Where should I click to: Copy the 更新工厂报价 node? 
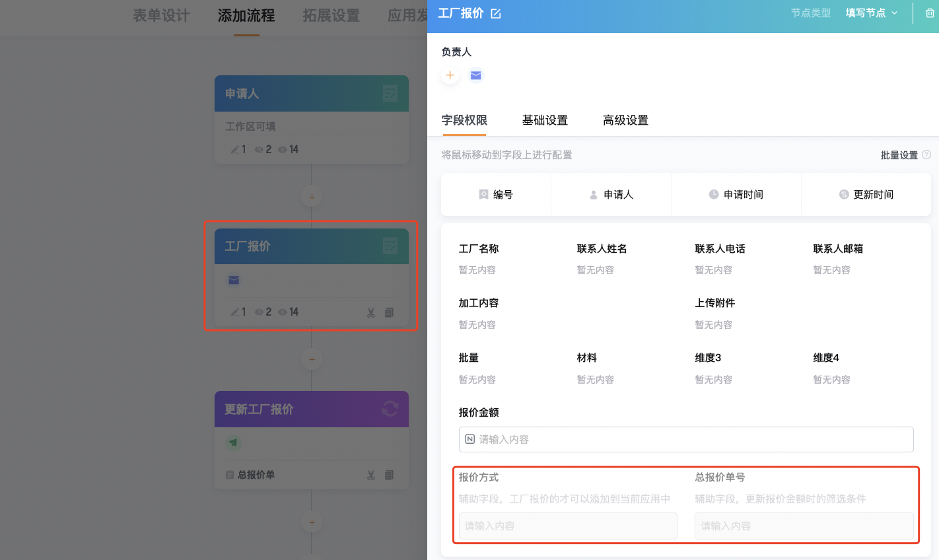390,475
